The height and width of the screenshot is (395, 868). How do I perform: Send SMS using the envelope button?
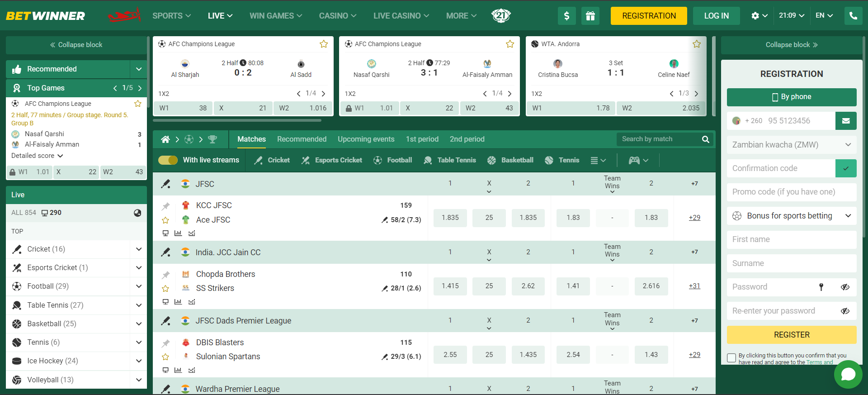tap(845, 121)
